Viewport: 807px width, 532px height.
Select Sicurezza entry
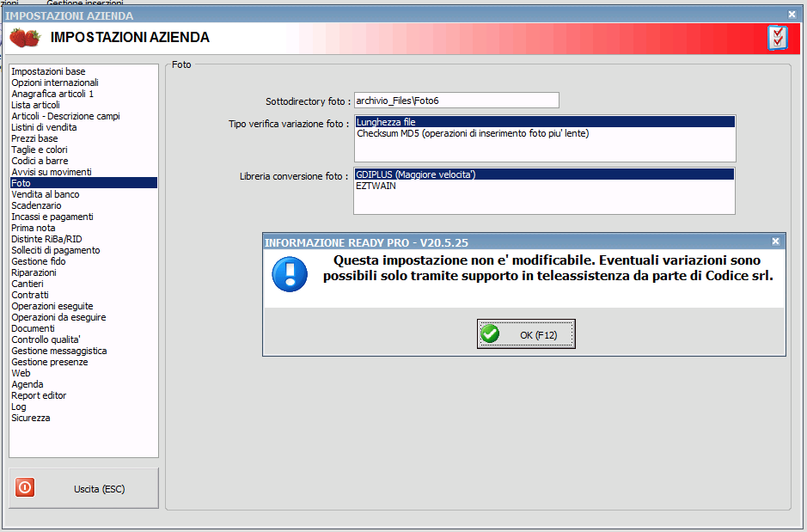point(84,418)
